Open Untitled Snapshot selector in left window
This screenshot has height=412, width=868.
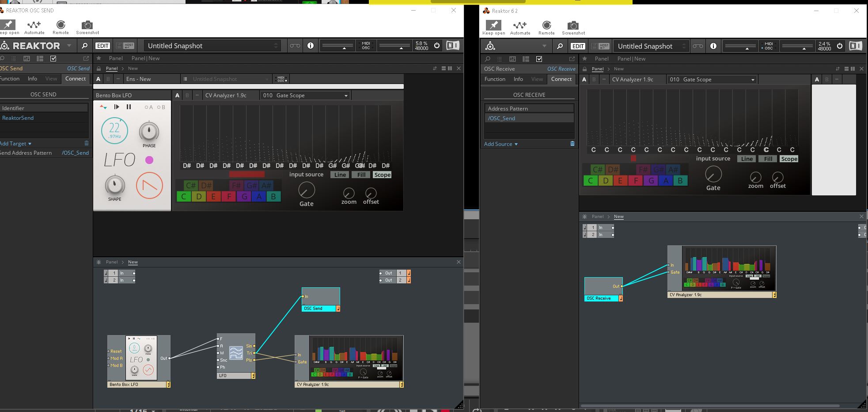point(212,46)
